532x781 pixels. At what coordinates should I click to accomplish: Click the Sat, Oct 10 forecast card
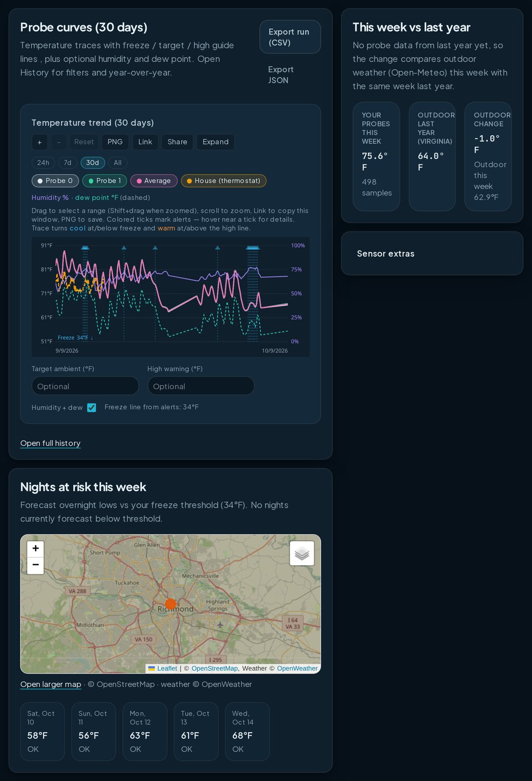click(x=43, y=732)
